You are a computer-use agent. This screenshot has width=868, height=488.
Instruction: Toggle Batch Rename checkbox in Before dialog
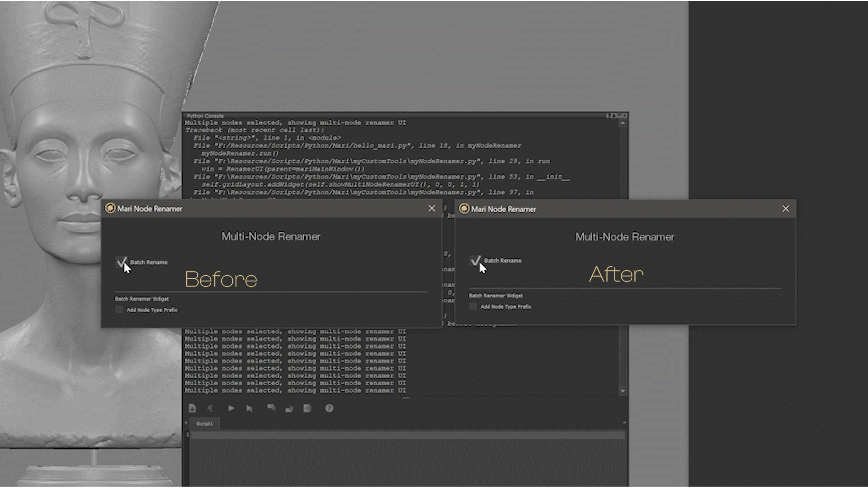point(121,262)
